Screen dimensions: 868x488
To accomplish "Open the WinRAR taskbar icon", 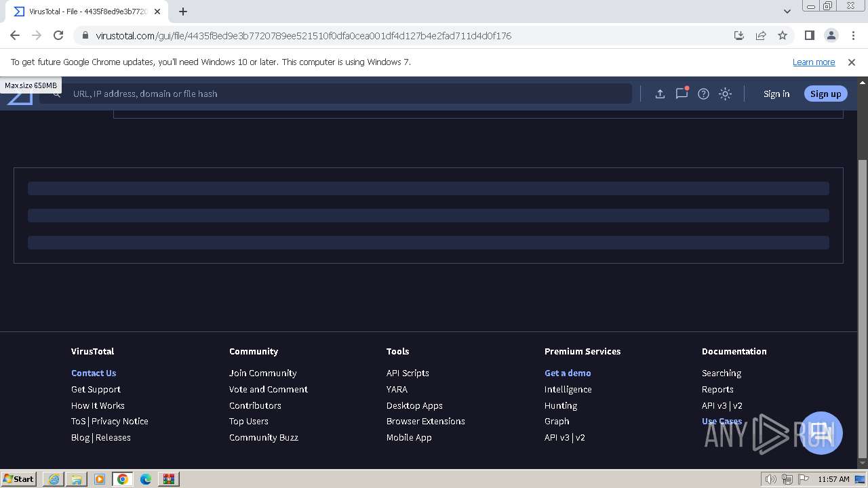I will tap(169, 479).
